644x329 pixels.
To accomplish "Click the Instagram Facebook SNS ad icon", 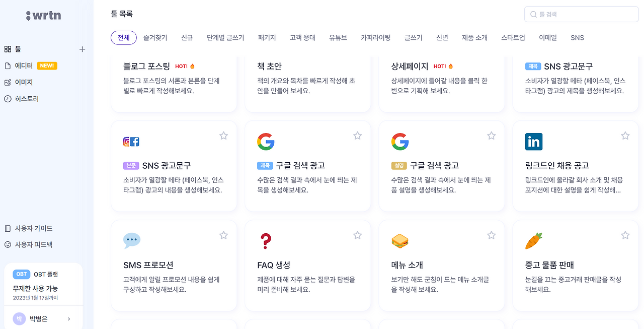I will click(x=131, y=142).
